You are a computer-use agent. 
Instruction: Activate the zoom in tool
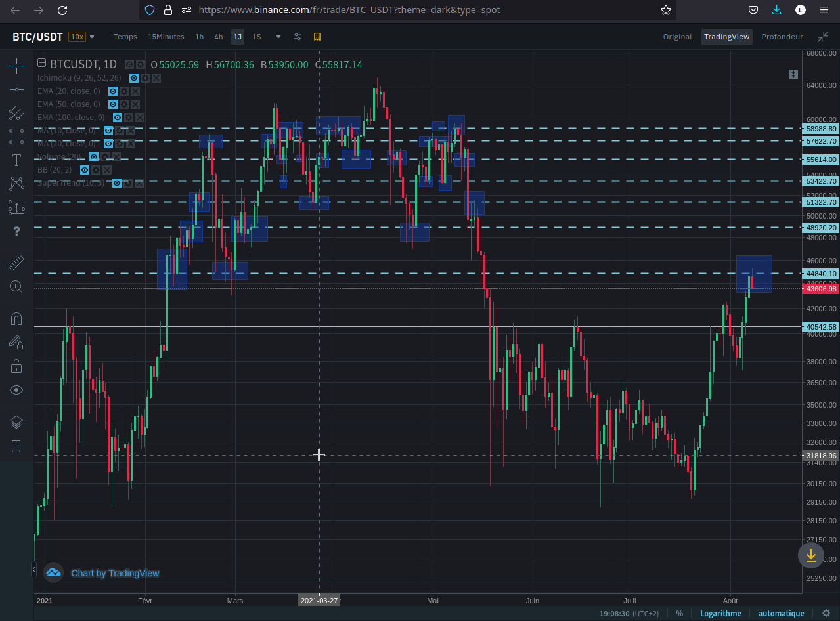click(16, 286)
